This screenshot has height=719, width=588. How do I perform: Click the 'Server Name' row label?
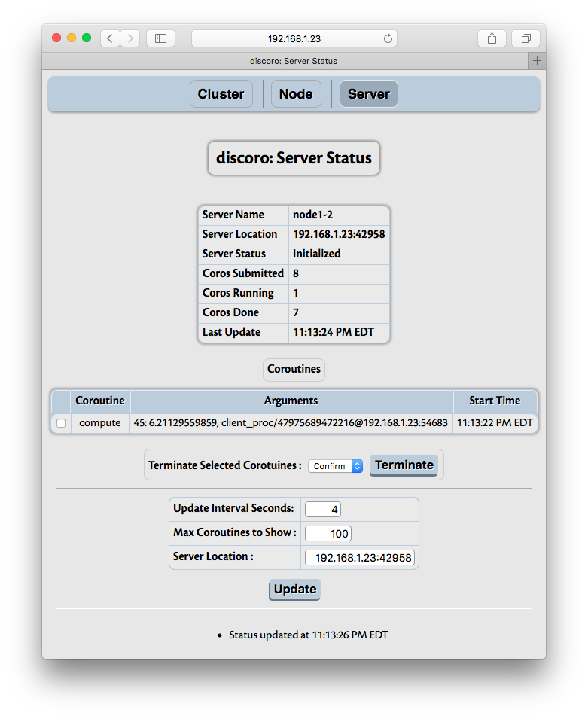[233, 215]
